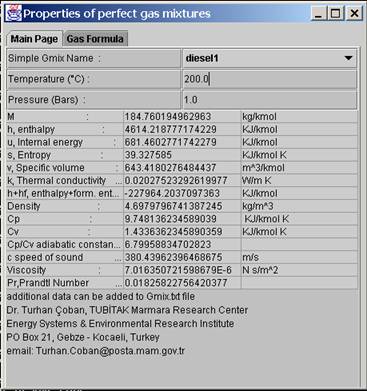Image resolution: width=367 pixels, height=391 pixels.
Task: Click the 'Cp/Cv adiabatic constan...' label
Action: (65, 244)
